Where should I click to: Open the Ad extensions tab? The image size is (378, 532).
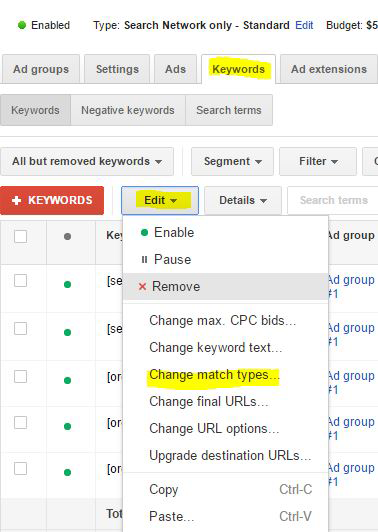(329, 69)
